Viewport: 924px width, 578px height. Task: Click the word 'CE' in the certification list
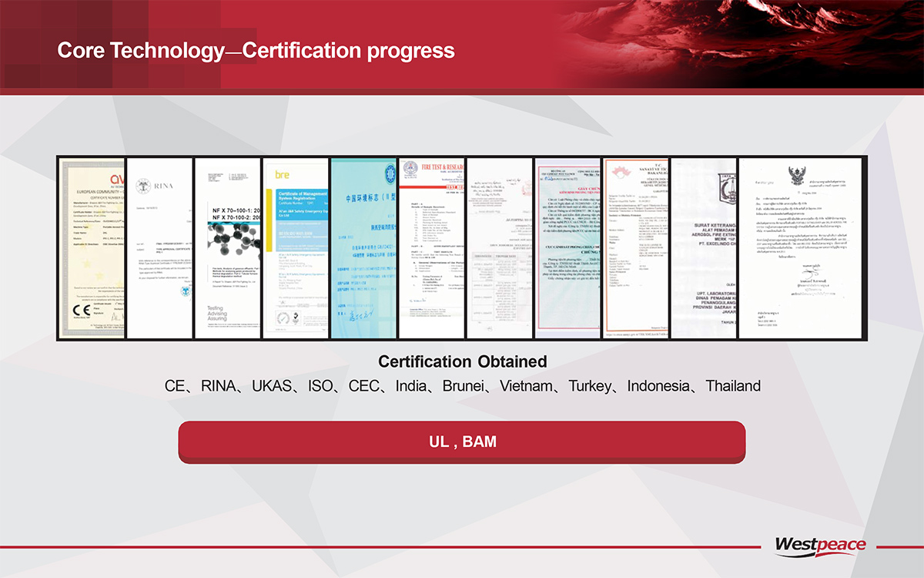pyautogui.click(x=176, y=385)
